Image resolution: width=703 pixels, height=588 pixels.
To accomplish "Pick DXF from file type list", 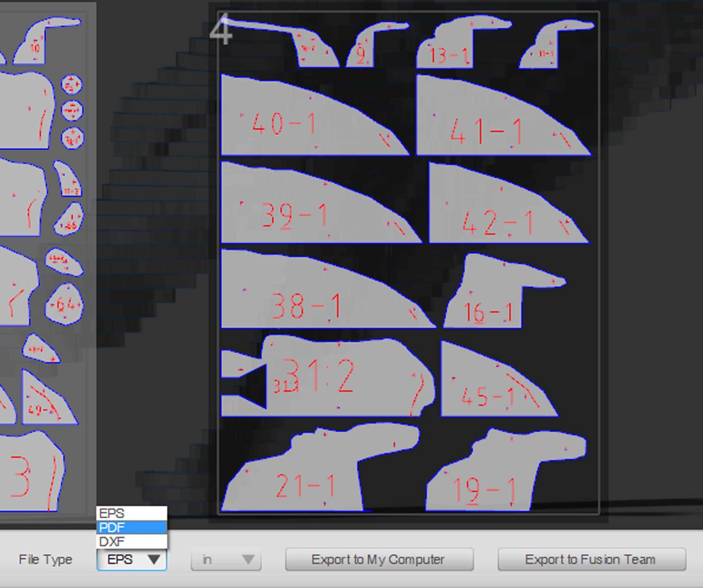I will point(131,542).
